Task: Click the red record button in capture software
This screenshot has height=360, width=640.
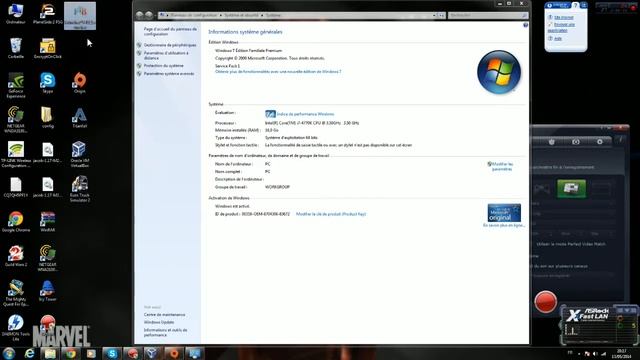Action: 545,302
